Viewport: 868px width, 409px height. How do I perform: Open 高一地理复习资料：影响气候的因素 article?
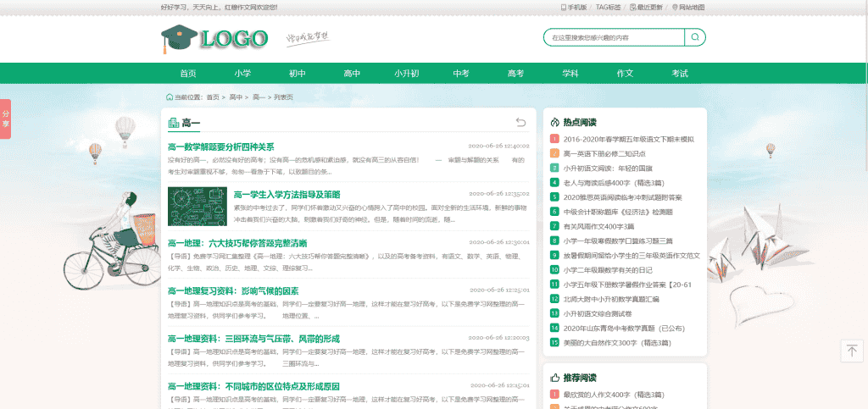point(232,290)
